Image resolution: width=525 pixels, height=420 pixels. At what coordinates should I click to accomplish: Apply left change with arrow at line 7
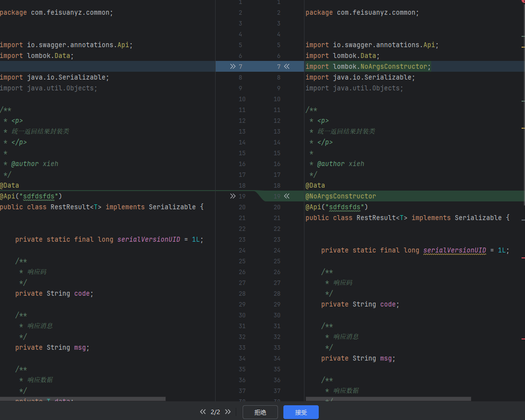pyautogui.click(x=233, y=66)
